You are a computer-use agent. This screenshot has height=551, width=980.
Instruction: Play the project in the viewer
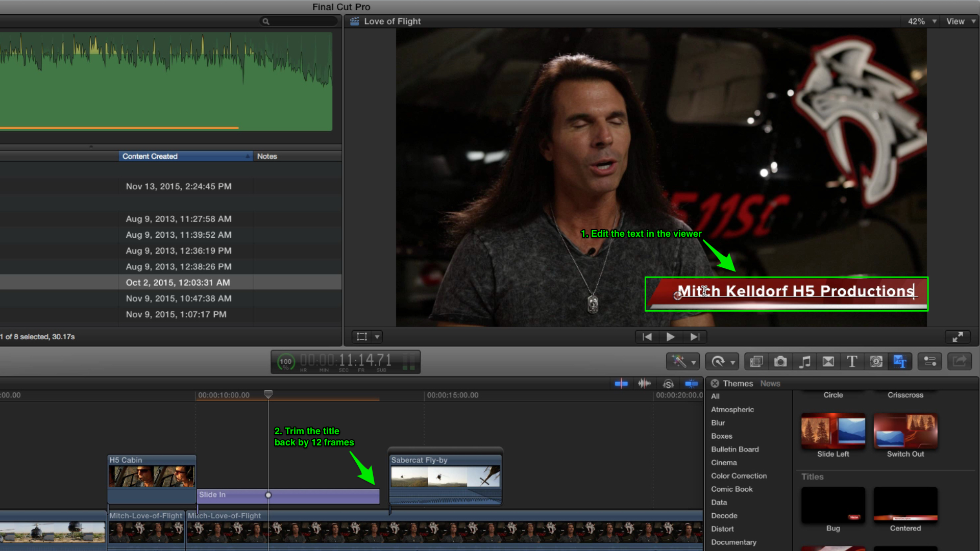pos(671,337)
